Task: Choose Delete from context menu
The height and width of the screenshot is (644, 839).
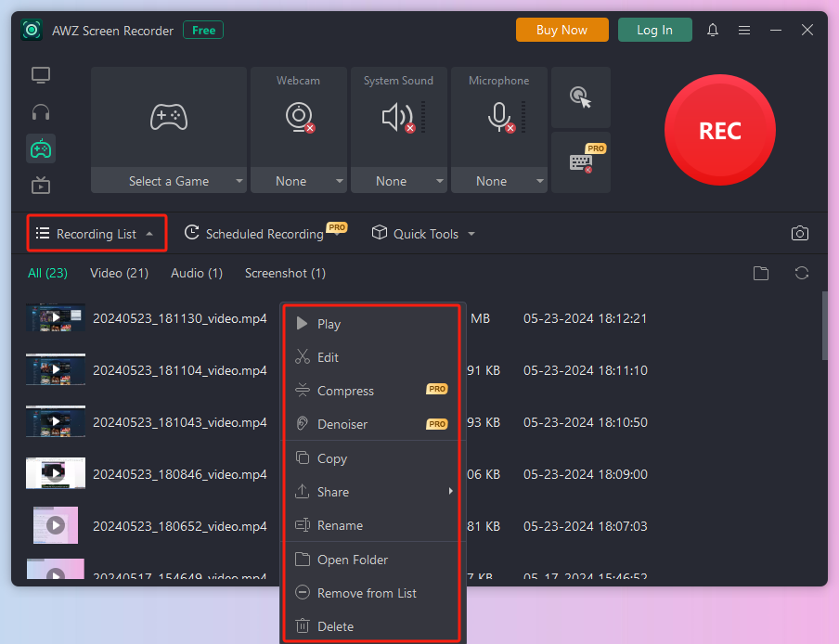Action: pyautogui.click(x=371, y=625)
